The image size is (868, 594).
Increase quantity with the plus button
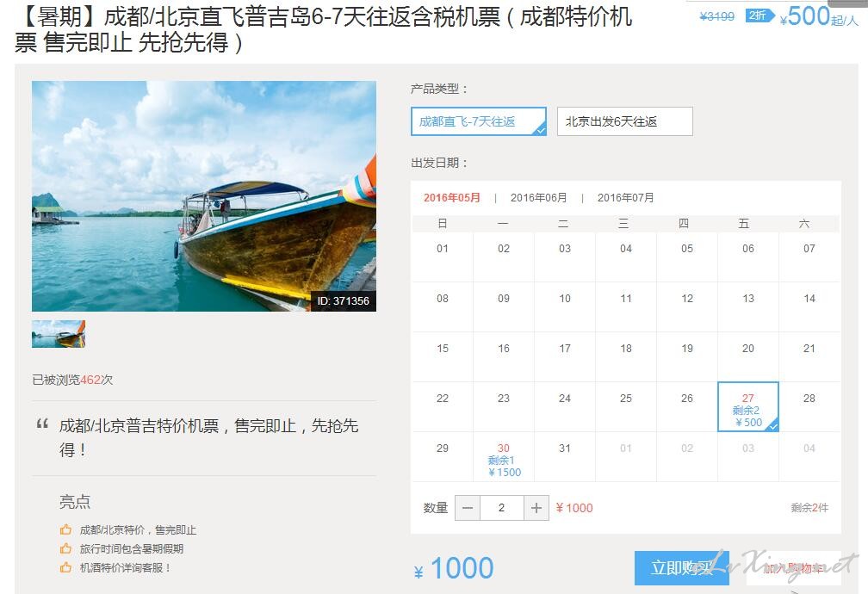(x=536, y=508)
